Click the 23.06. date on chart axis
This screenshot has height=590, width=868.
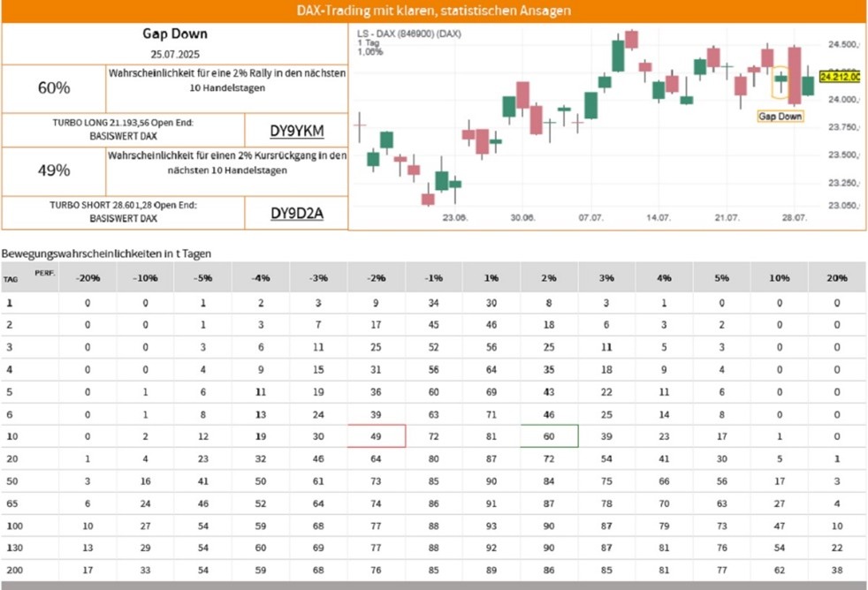pos(454,218)
